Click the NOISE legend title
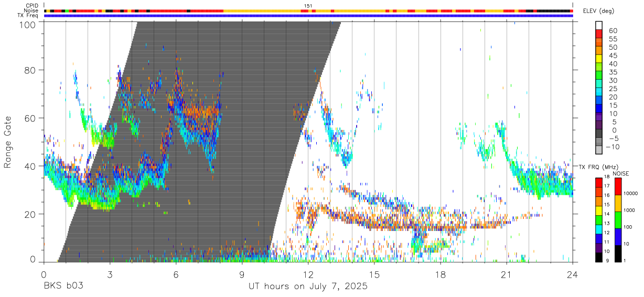The width and height of the screenshot is (644, 297). click(x=621, y=173)
